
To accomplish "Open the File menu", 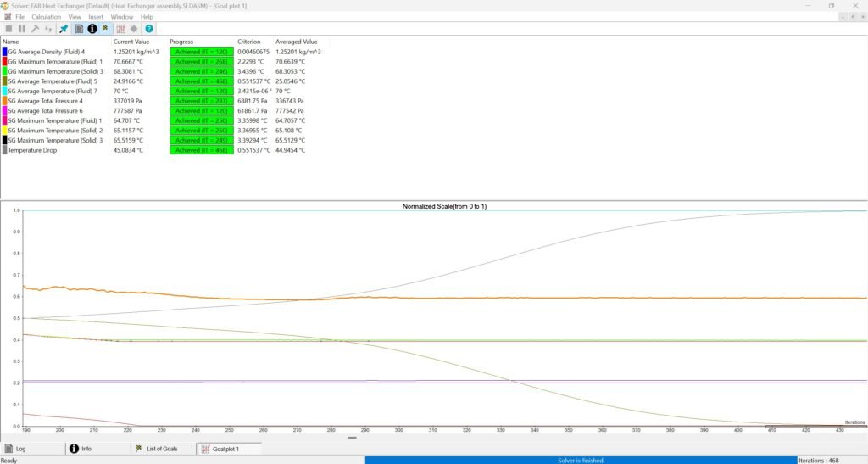I will (x=19, y=16).
